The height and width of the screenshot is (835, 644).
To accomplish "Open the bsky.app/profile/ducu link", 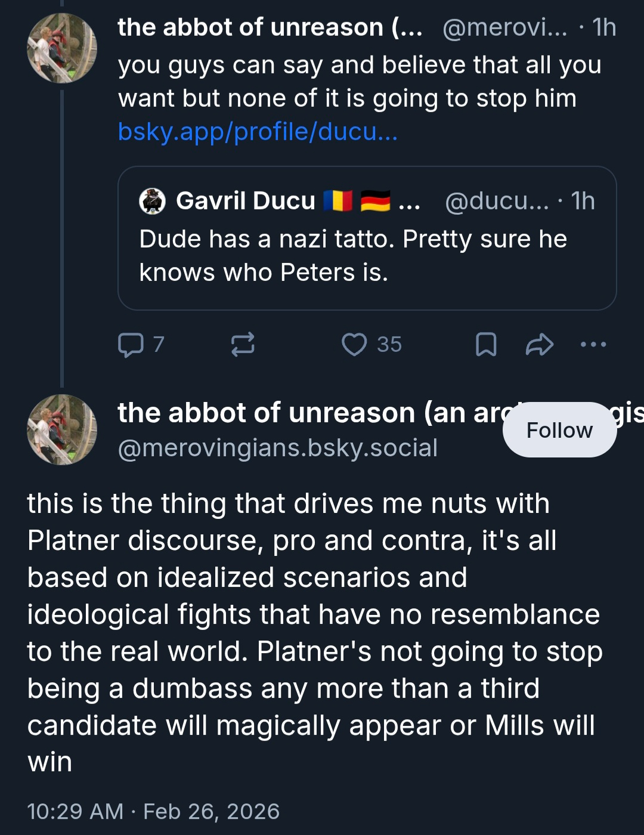I will [x=258, y=132].
